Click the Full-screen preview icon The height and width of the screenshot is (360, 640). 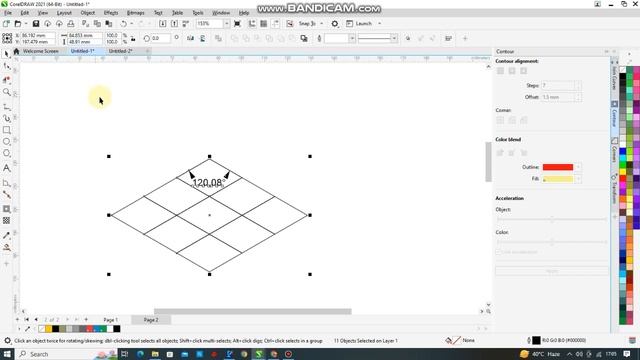coord(237,24)
